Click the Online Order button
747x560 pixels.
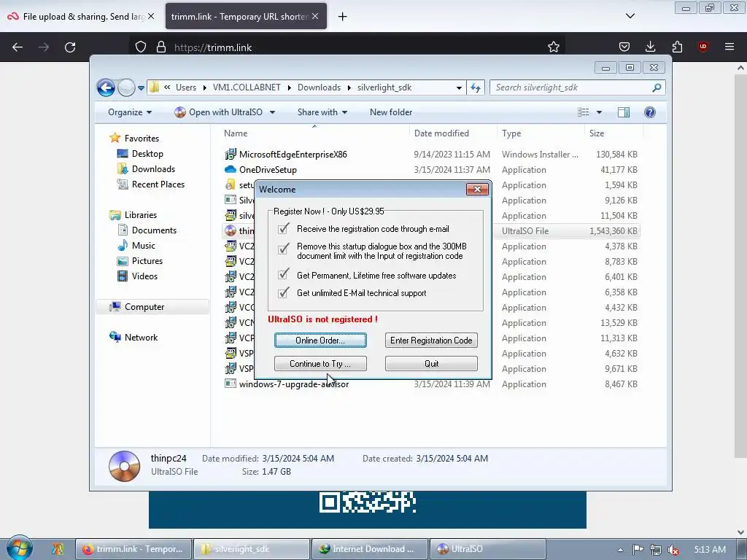point(320,340)
